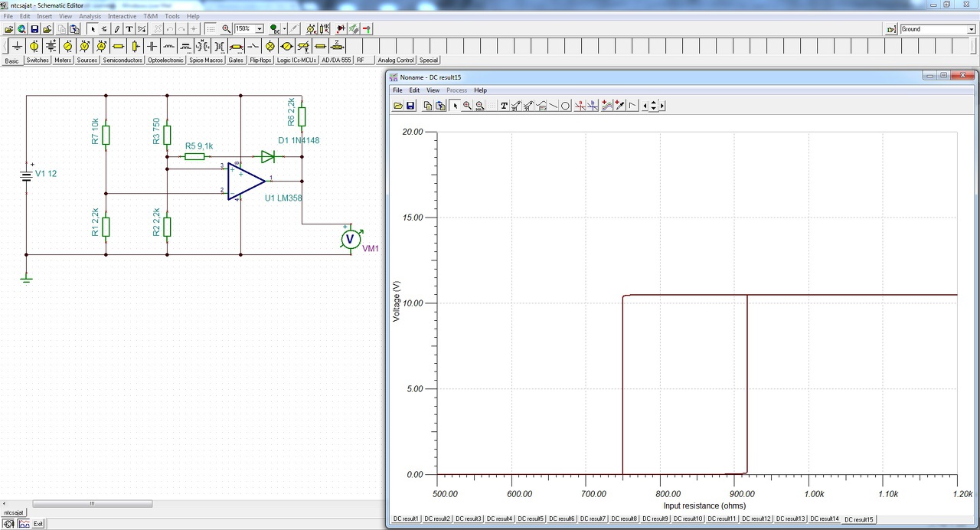Activate cursor B in diagram window
The height and width of the screenshot is (530, 980).
[593, 106]
